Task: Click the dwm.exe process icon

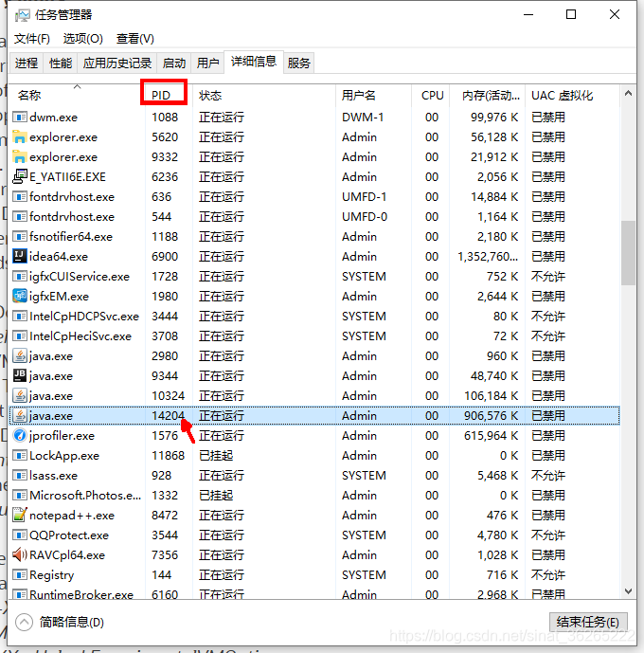Action: pos(20,117)
